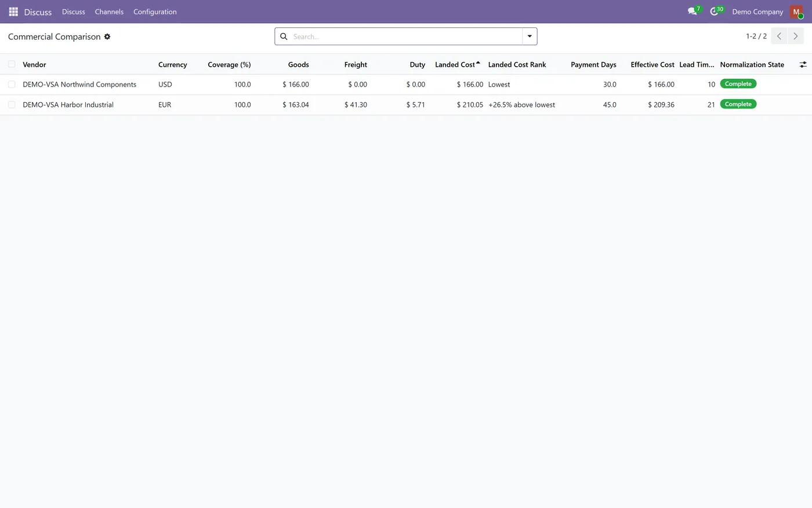Open optional columns adjust settings icon

pyautogui.click(x=803, y=64)
